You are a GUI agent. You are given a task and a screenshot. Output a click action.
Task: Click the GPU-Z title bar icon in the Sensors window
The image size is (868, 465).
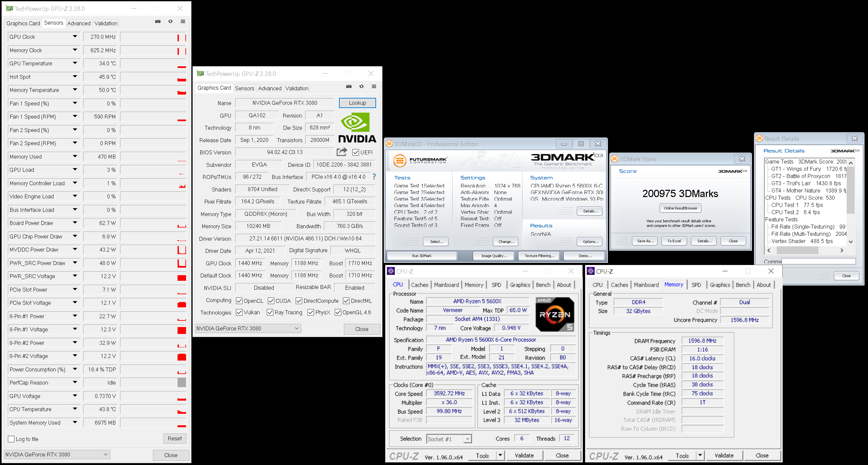click(x=10, y=9)
